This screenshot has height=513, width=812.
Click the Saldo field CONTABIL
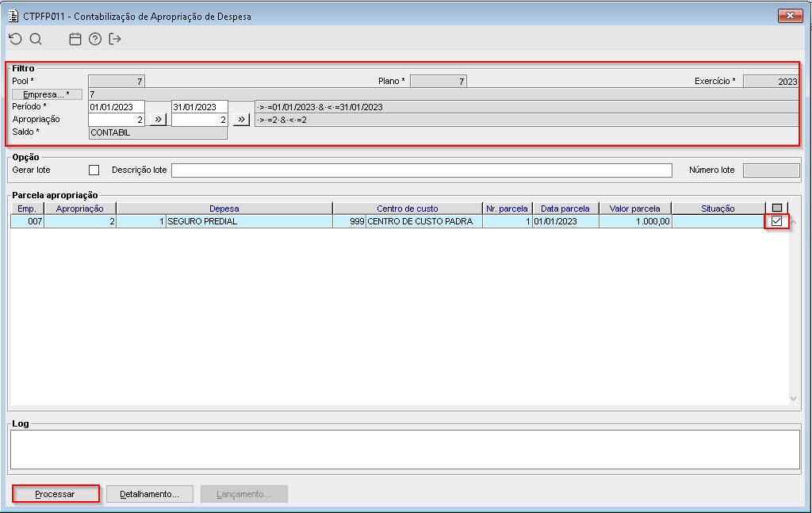[158, 132]
